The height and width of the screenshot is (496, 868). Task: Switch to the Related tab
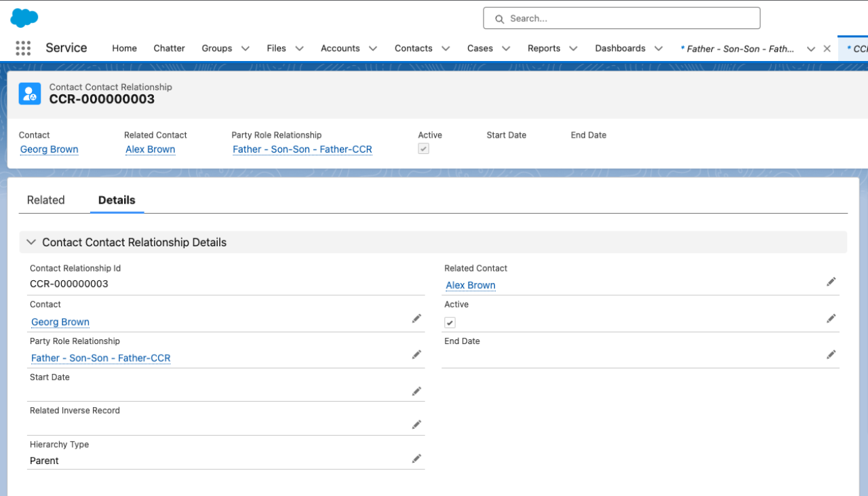click(45, 200)
